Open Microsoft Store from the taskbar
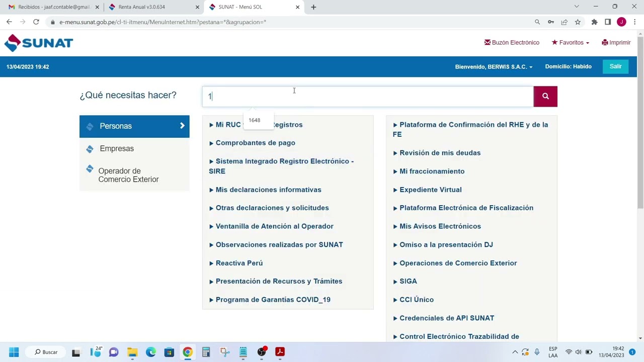The image size is (644, 362). [169, 352]
